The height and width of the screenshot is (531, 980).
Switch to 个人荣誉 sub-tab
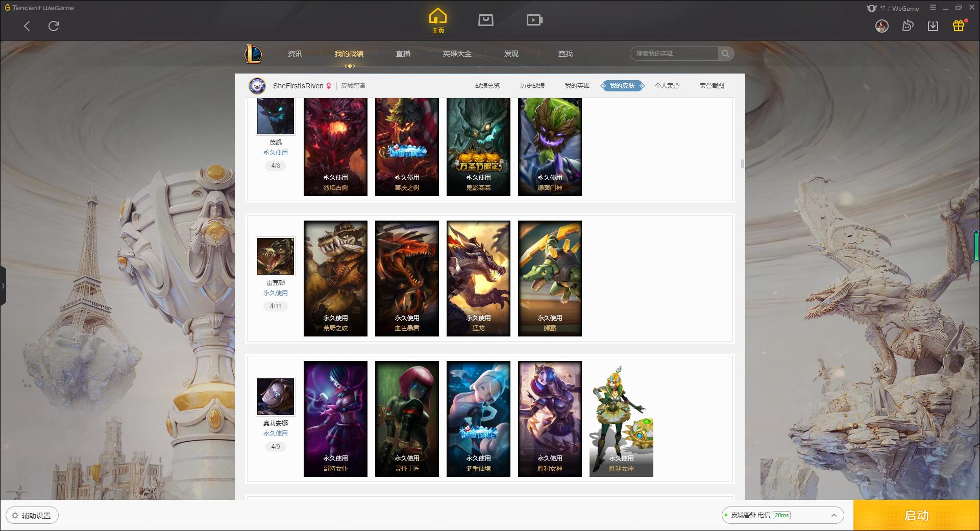point(667,86)
